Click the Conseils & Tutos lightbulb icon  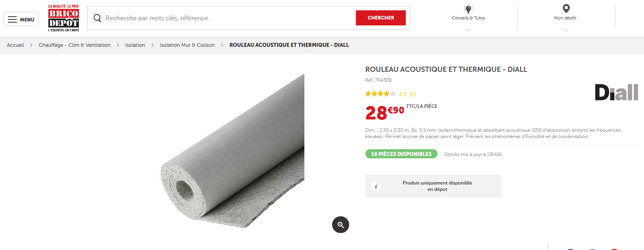click(x=468, y=9)
